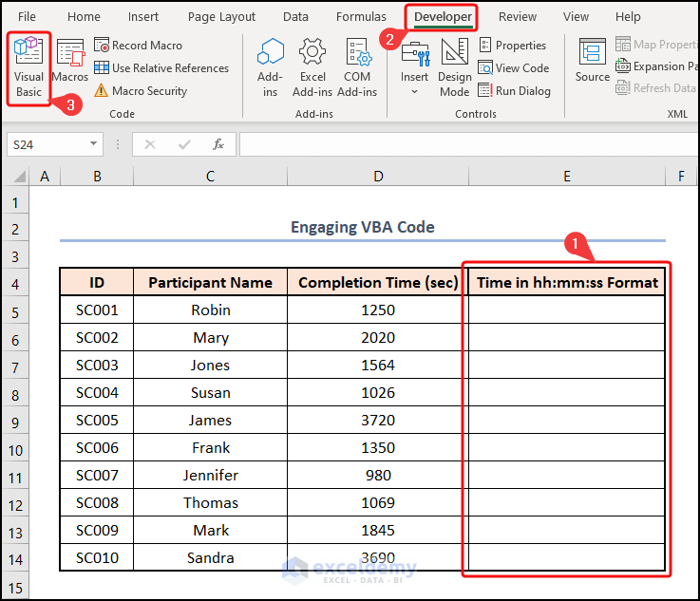700x601 pixels.
Task: Select column B header
Action: pos(97,177)
